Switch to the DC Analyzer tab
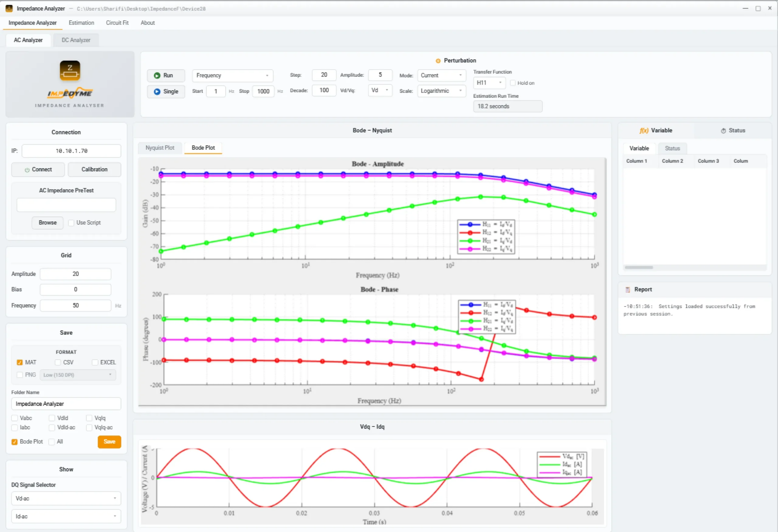778x532 pixels. 76,40
